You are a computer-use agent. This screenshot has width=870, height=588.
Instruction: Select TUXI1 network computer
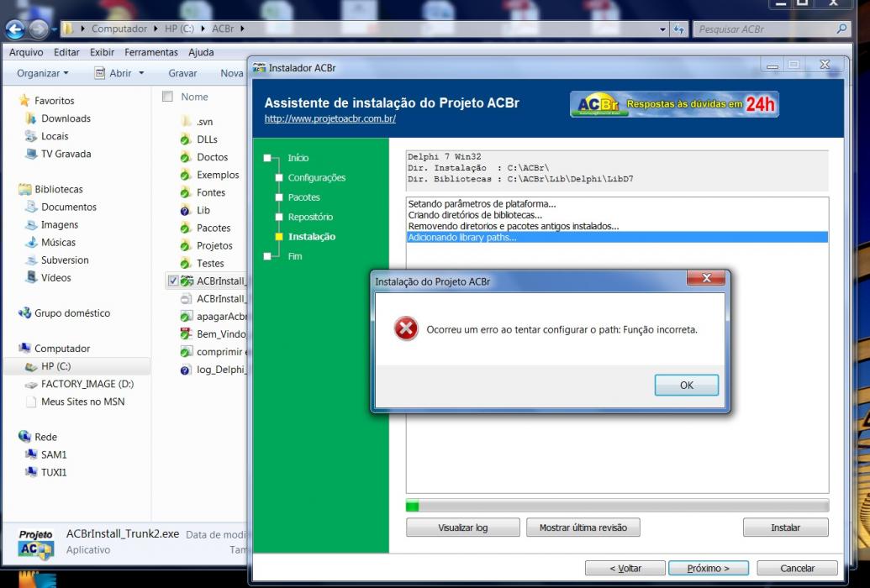53,472
